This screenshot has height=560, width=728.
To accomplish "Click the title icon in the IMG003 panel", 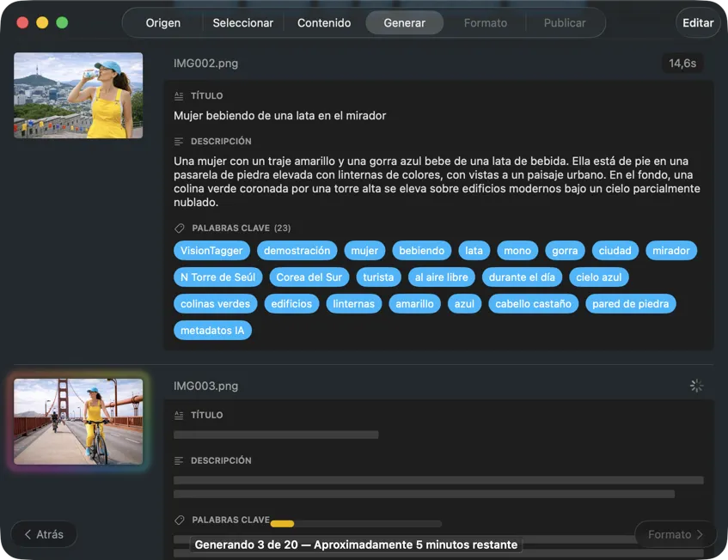I will click(x=179, y=415).
